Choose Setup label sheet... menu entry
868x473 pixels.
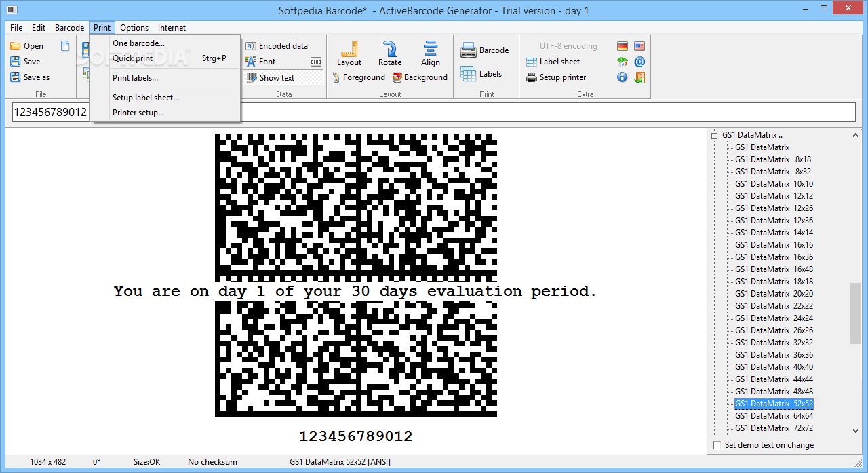point(165,98)
